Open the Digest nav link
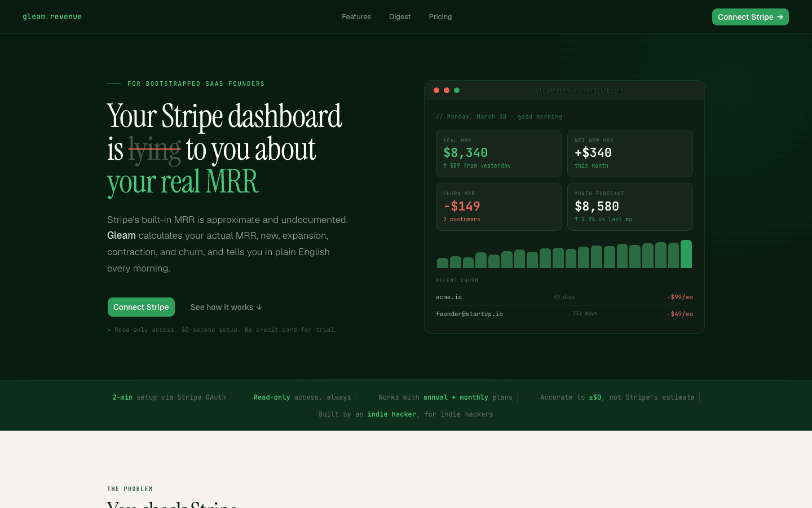812x508 pixels. point(400,17)
